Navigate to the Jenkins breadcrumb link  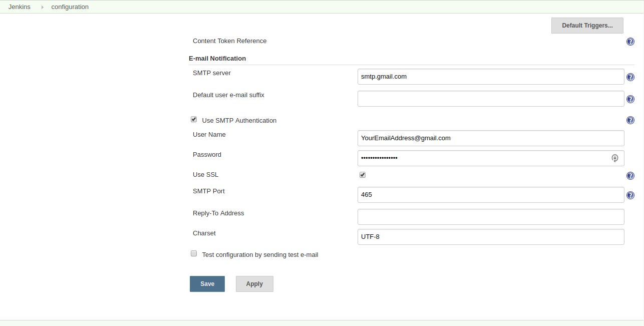click(20, 7)
